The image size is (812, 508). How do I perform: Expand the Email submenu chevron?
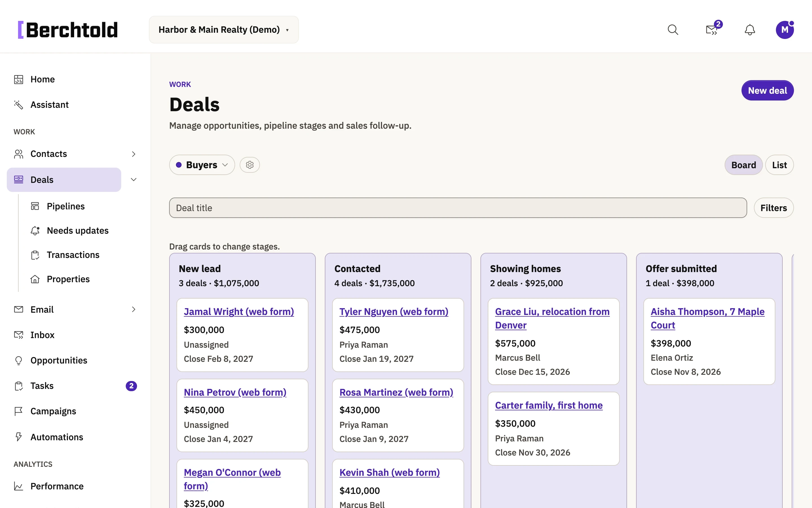tap(134, 309)
